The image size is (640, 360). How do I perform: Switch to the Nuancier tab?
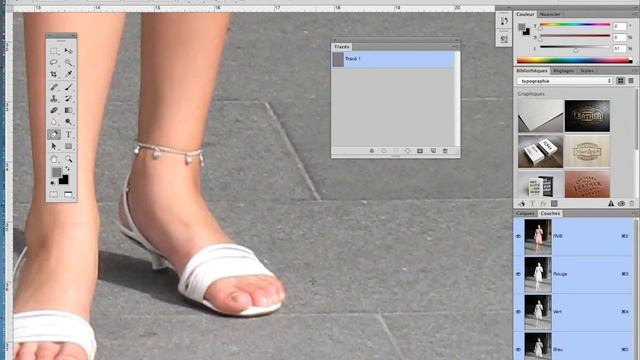(549, 14)
